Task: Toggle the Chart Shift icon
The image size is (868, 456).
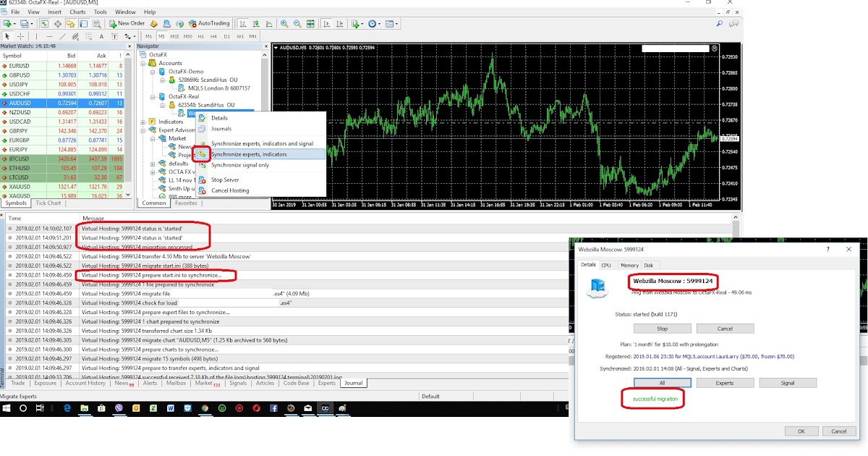Action: point(340,23)
